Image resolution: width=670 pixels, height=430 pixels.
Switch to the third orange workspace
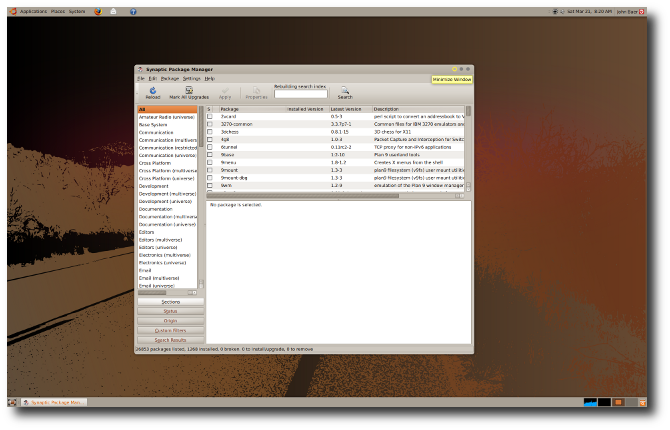(618, 402)
